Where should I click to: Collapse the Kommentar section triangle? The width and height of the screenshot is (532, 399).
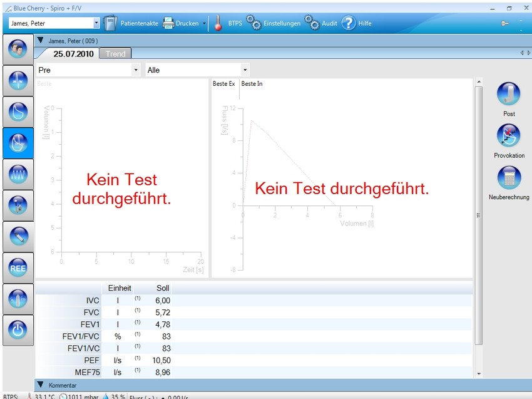[x=41, y=385]
